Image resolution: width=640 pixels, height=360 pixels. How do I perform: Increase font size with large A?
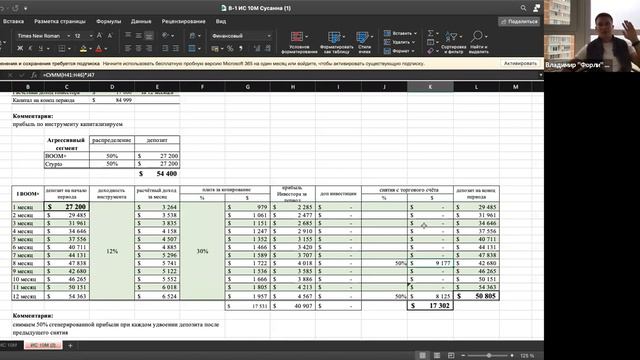(99, 36)
